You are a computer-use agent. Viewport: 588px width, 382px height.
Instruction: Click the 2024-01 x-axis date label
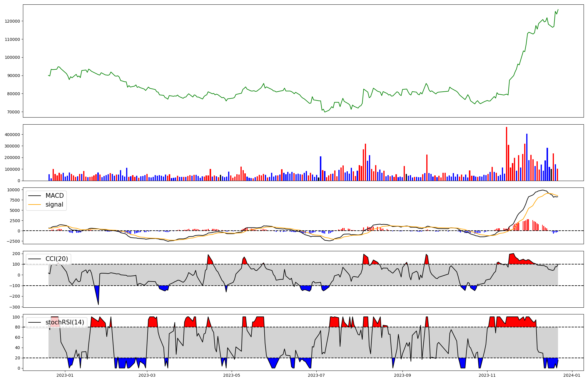[x=572, y=375]
